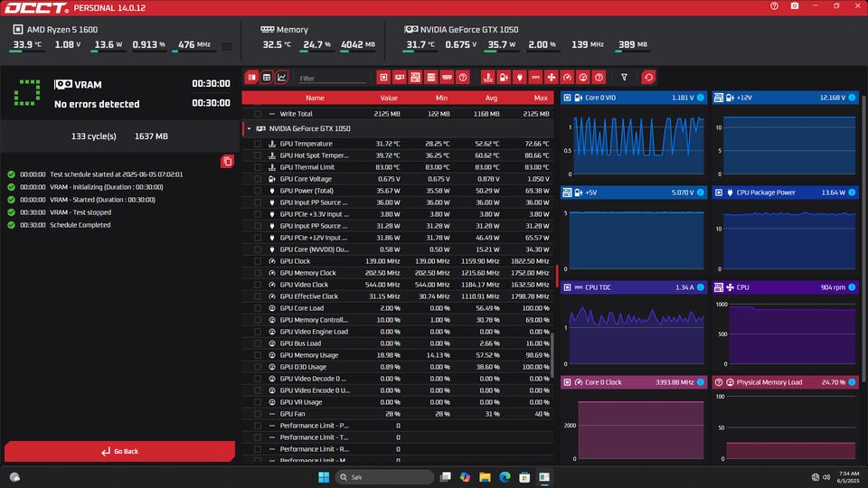This screenshot has height=488, width=868.
Task: Open the CPU core grid icon
Action: click(x=227, y=46)
